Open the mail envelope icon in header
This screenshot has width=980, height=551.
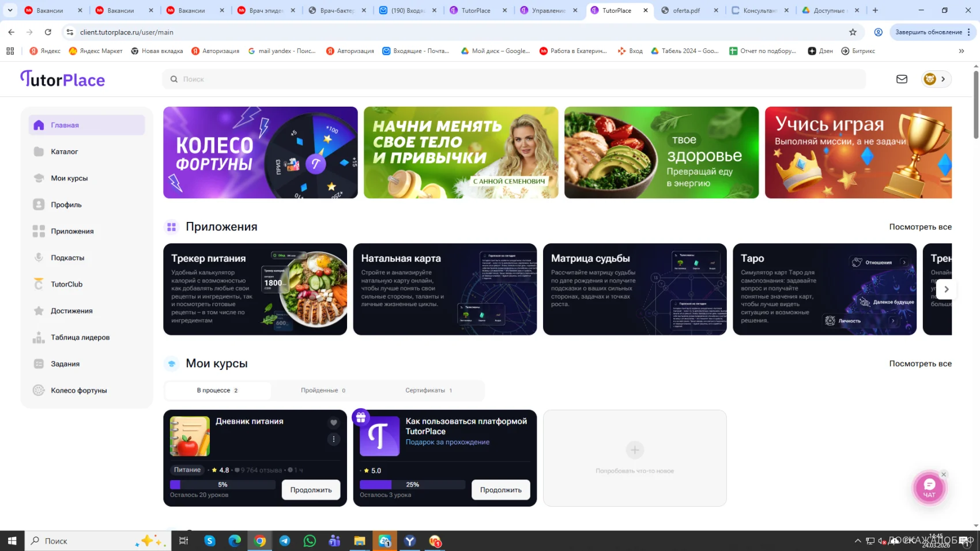click(902, 79)
